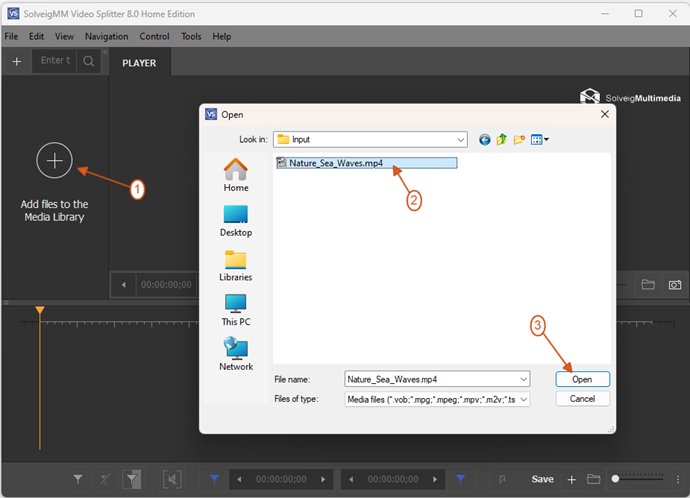The width and height of the screenshot is (690, 498).
Task: Open the more options vertical dots menu
Action: click(x=678, y=479)
